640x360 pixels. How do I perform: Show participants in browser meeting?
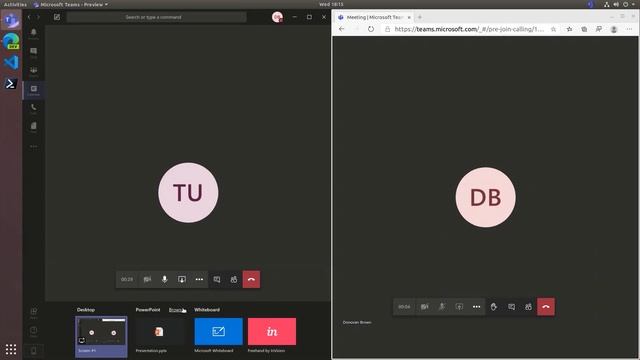529,307
